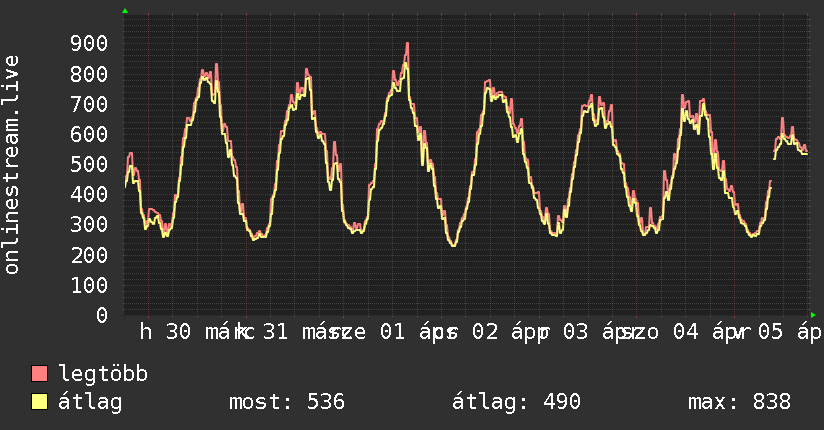
Task: Click the 01 date label on x-axis
Action: [x=392, y=332]
